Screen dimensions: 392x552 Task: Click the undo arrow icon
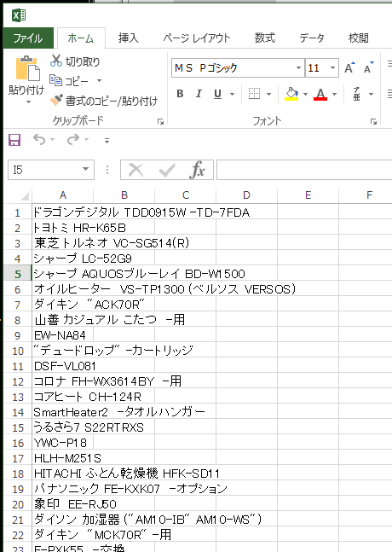39,140
